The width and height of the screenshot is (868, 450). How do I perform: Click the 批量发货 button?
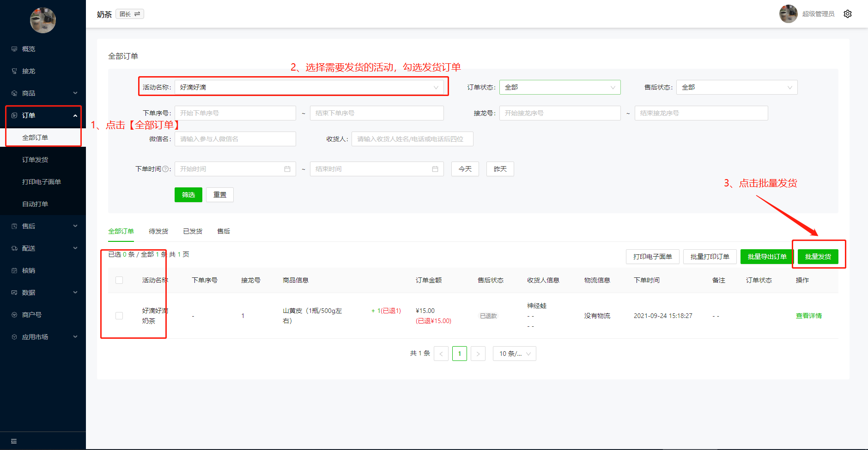818,257
